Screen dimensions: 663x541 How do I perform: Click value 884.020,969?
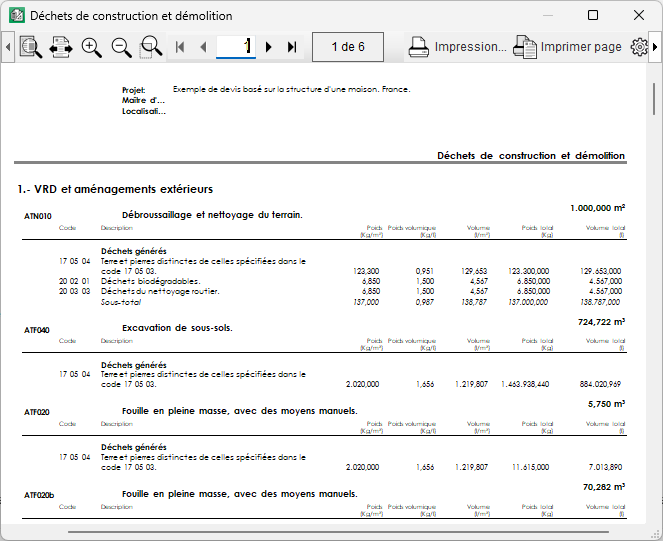[x=600, y=384]
